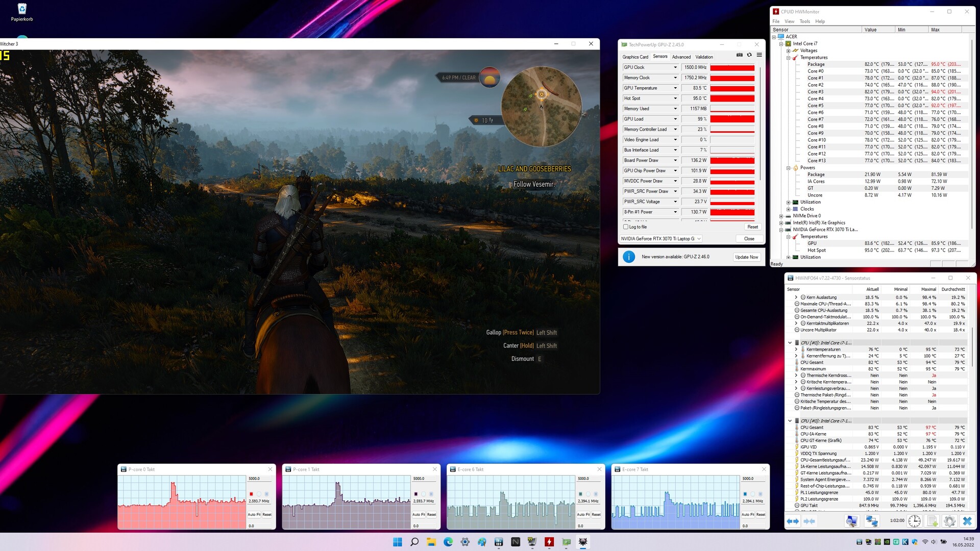Click the red color swatch in the P-core 0 Takt graph
Screen dimensions: 980x551
pos(251,494)
